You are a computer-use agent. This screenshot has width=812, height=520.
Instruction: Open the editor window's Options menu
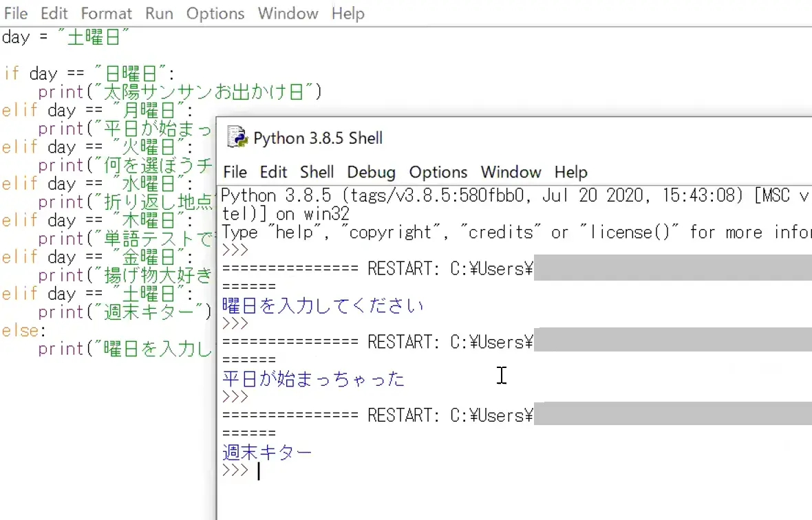click(215, 14)
